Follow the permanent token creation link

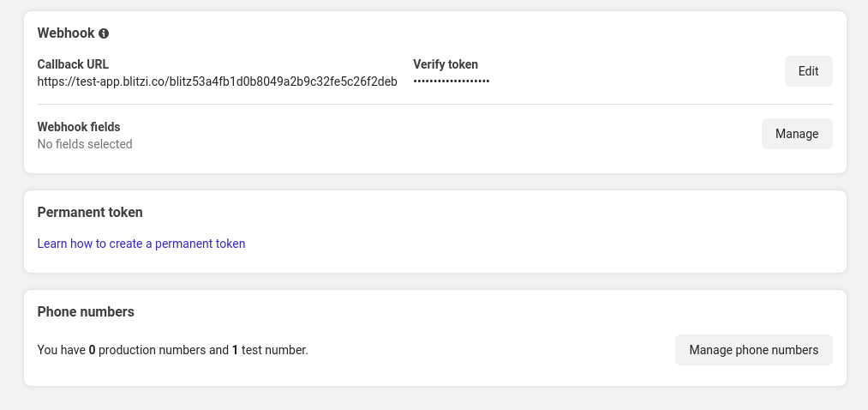click(141, 244)
